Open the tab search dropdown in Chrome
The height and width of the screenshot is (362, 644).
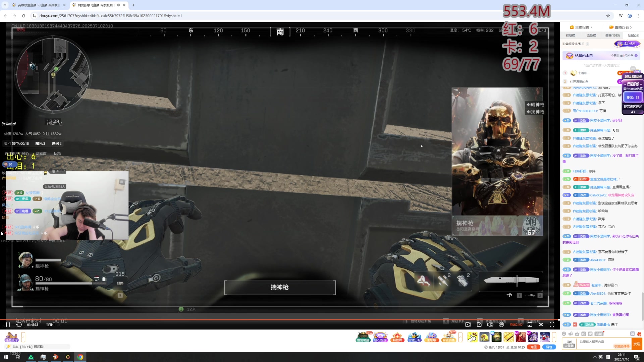click(5, 5)
